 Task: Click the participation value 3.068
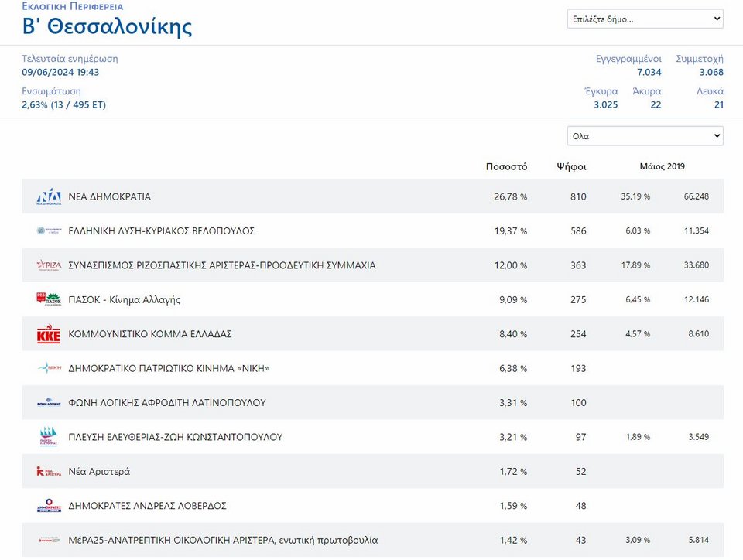point(711,72)
